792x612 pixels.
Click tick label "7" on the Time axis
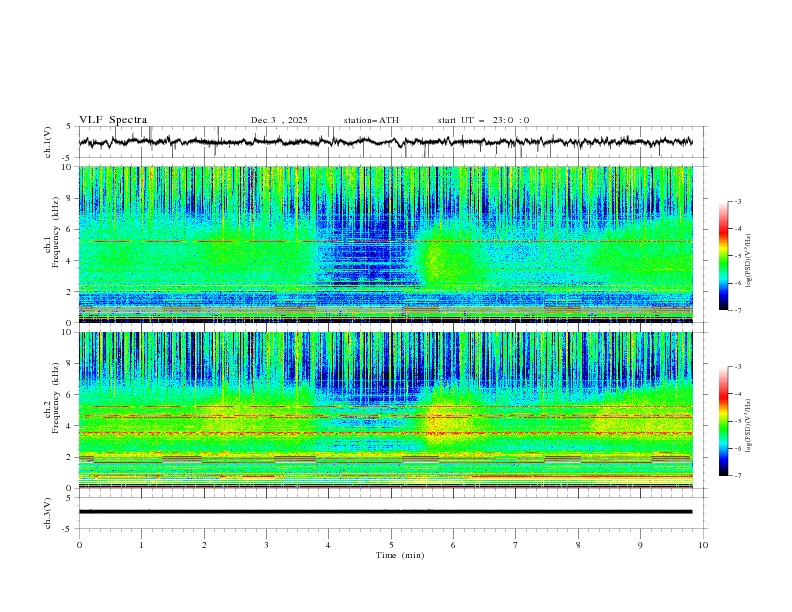tap(516, 545)
